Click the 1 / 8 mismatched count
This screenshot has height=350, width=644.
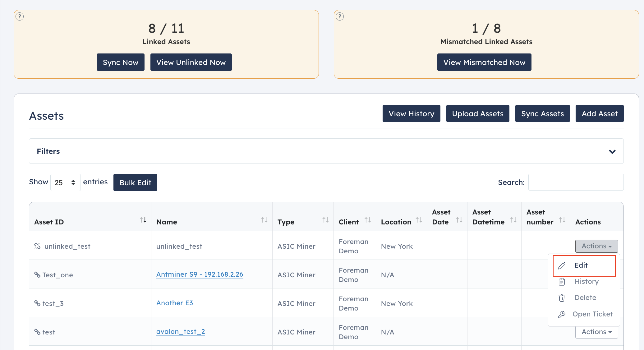coord(486,28)
